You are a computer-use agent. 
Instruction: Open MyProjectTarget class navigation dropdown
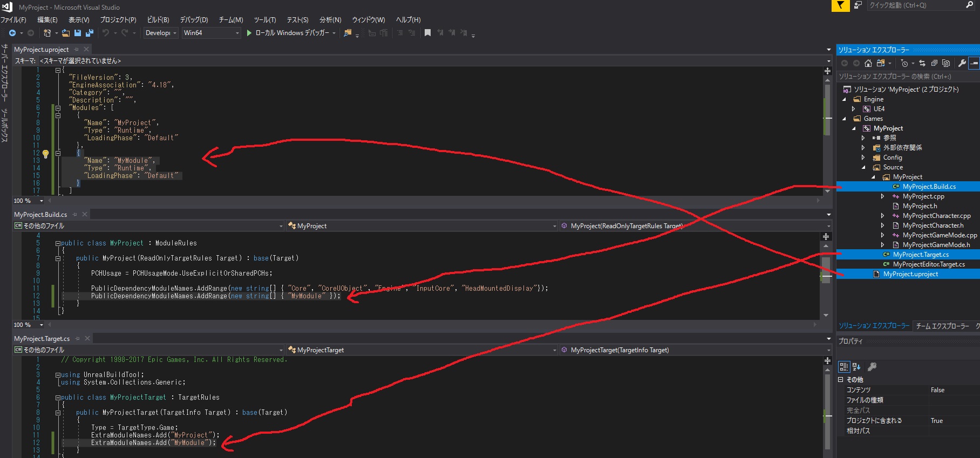555,350
